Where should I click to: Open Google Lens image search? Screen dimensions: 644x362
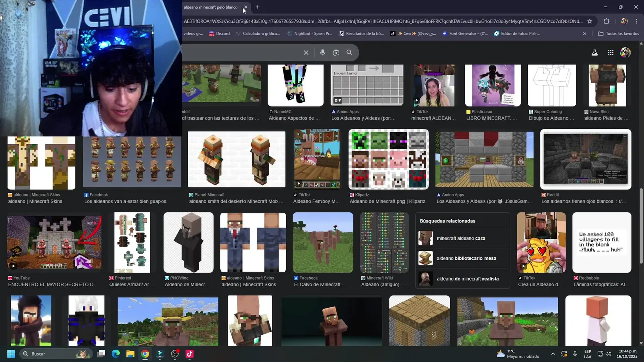point(336,53)
